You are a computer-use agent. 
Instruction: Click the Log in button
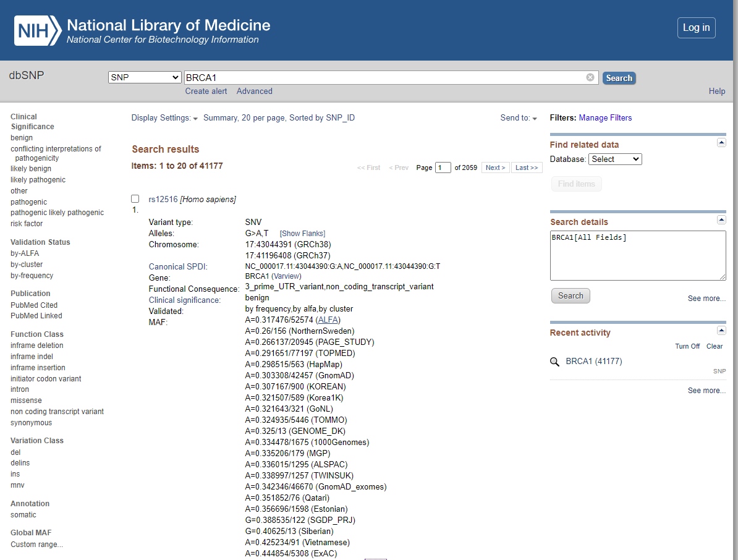[696, 28]
